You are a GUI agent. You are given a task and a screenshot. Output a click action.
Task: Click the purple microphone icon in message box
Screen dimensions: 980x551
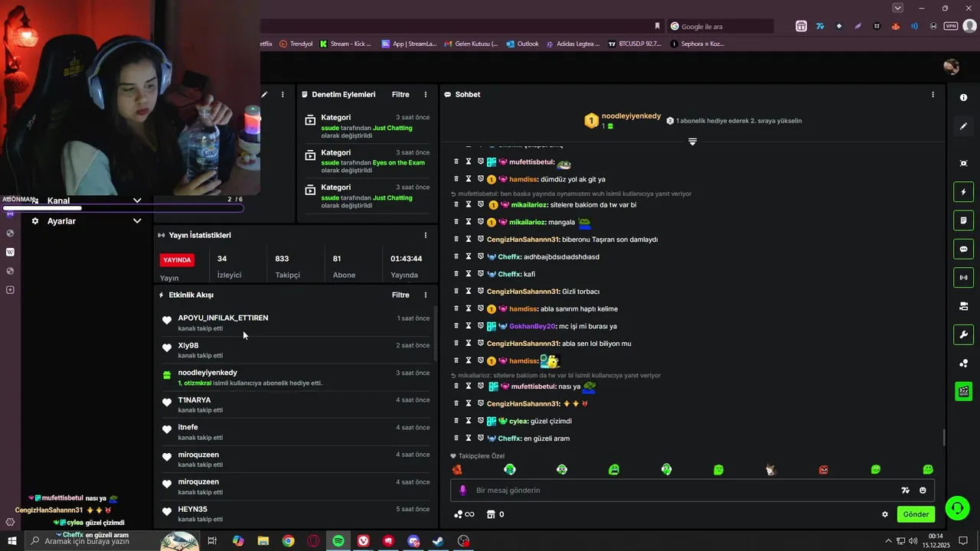(x=462, y=491)
